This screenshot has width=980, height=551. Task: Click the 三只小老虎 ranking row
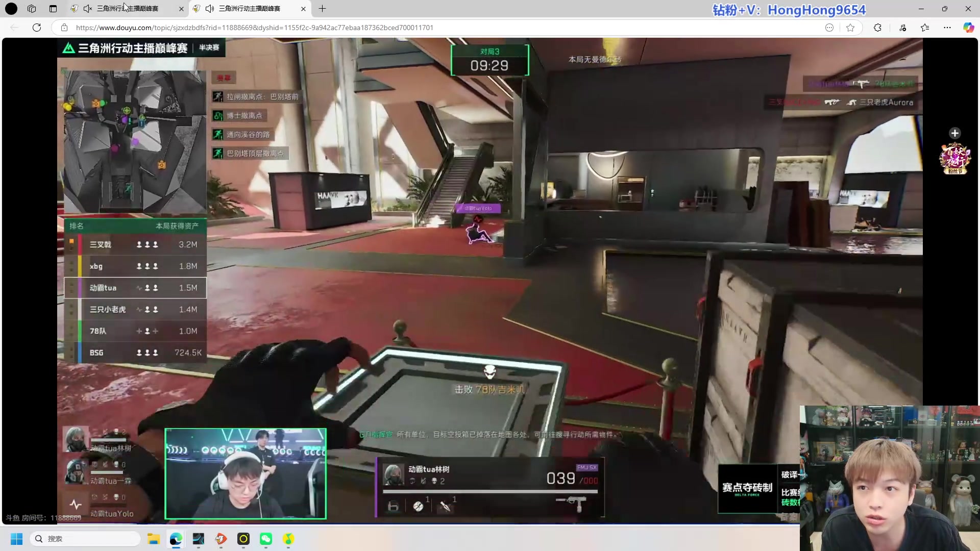coord(135,310)
